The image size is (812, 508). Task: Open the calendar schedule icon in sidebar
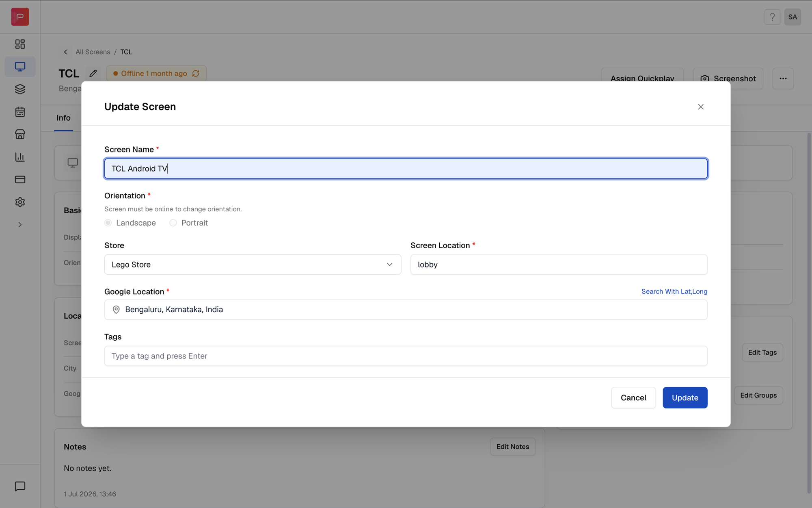pos(20,112)
